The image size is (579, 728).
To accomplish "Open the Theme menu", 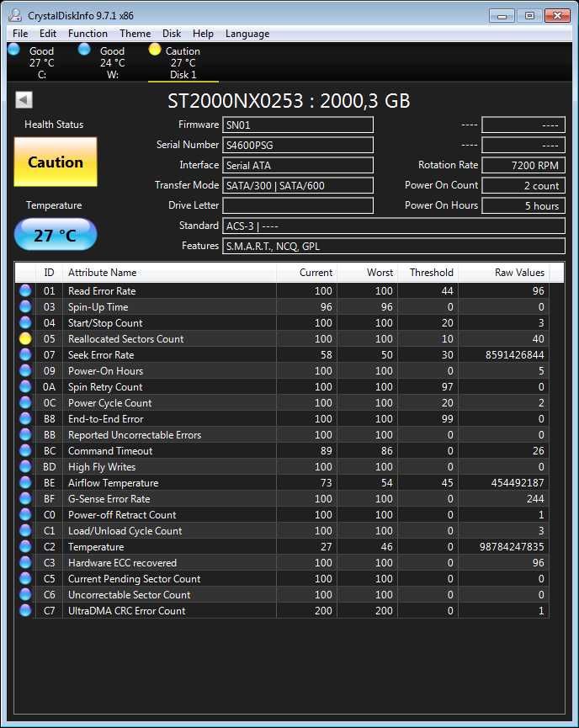I will click(135, 34).
